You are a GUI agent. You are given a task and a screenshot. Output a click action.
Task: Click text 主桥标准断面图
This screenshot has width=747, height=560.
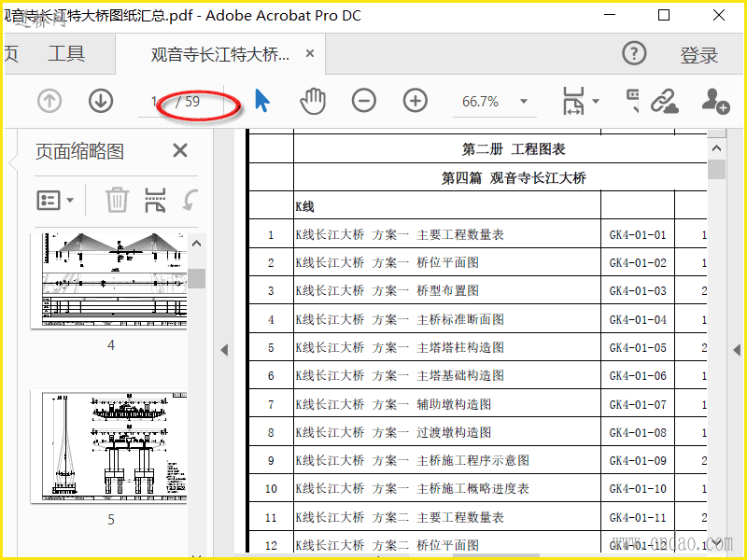point(459,319)
